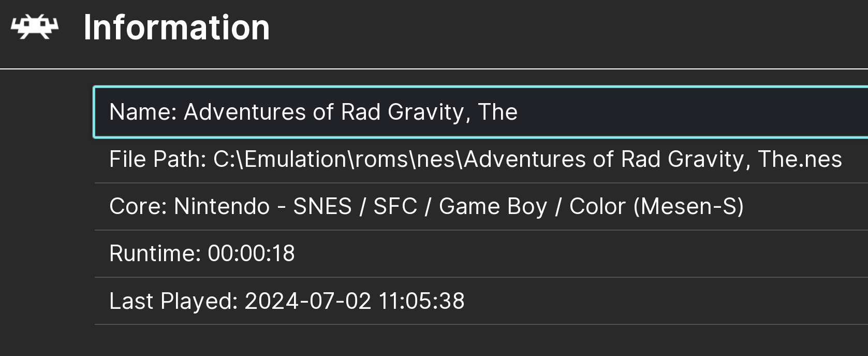The image size is (868, 356).
Task: Click the 'File Path:' field label
Action: 158,159
